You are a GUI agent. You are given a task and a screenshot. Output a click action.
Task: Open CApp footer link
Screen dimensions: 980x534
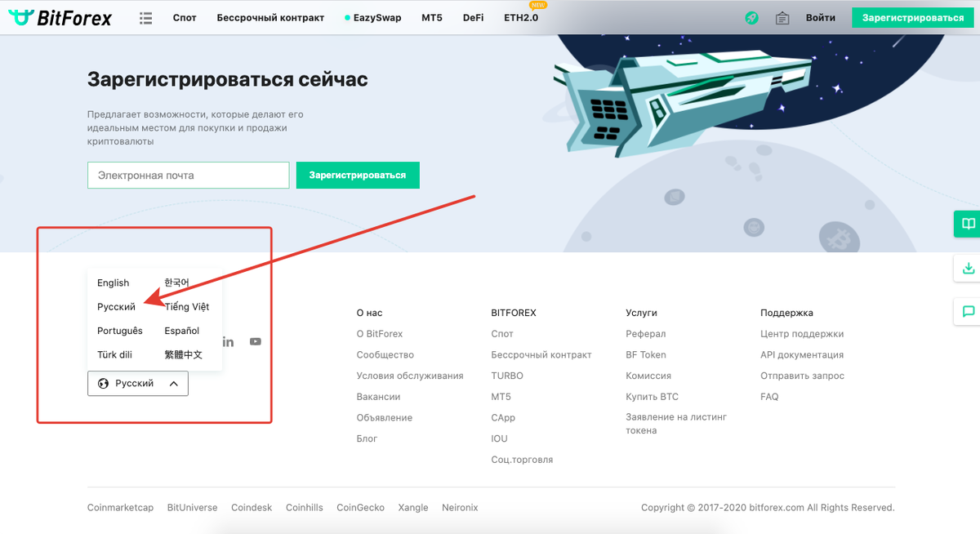[x=503, y=417]
